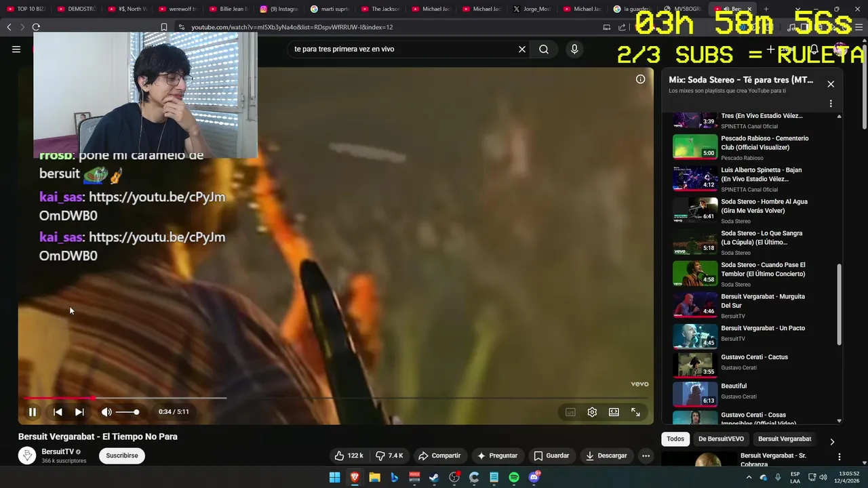Toggle subtitles in the video player

click(x=570, y=412)
